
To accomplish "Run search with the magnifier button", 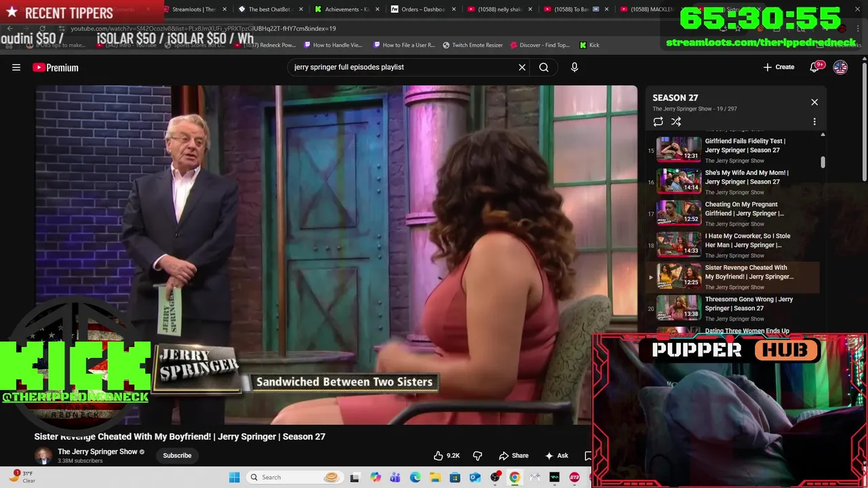I will [544, 67].
